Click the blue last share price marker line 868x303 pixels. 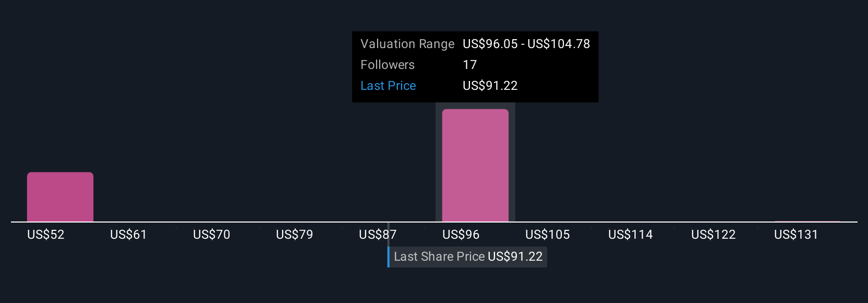click(389, 257)
